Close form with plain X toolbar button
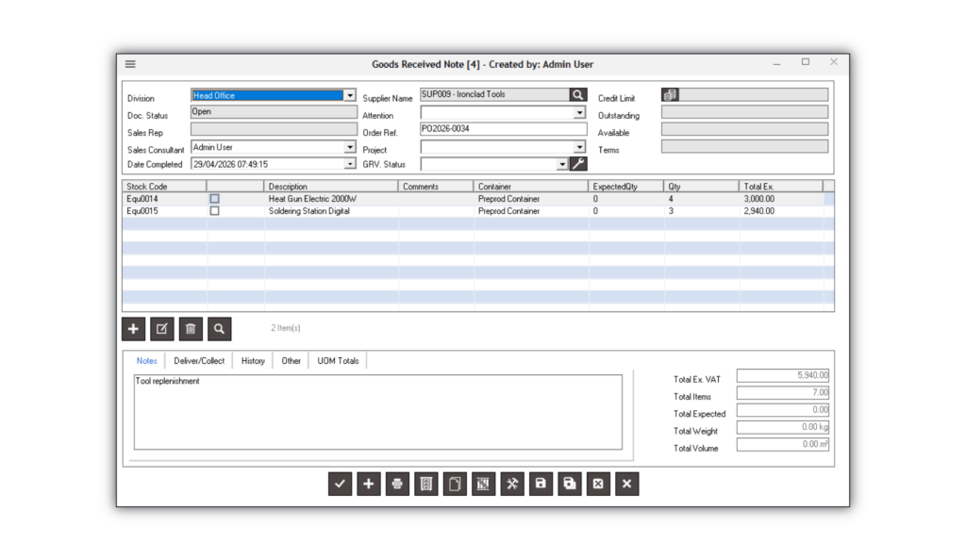Image resolution: width=966 pixels, height=560 pixels. pyautogui.click(x=626, y=484)
